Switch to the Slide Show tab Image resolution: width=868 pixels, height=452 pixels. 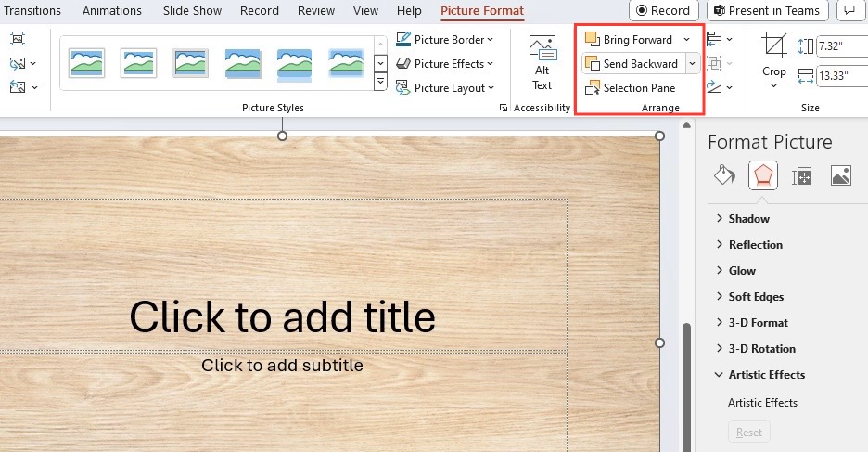click(192, 10)
